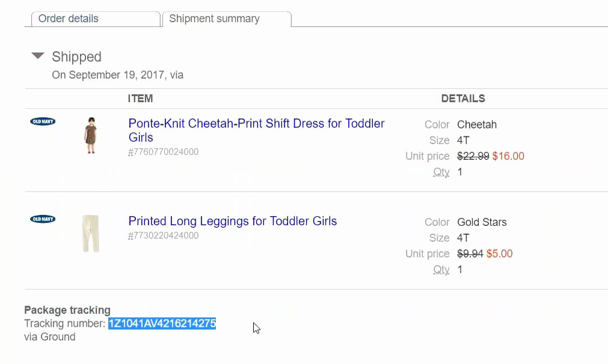The image size is (608, 364).
Task: Open the Printed Long Leggings link
Action: [x=233, y=221]
